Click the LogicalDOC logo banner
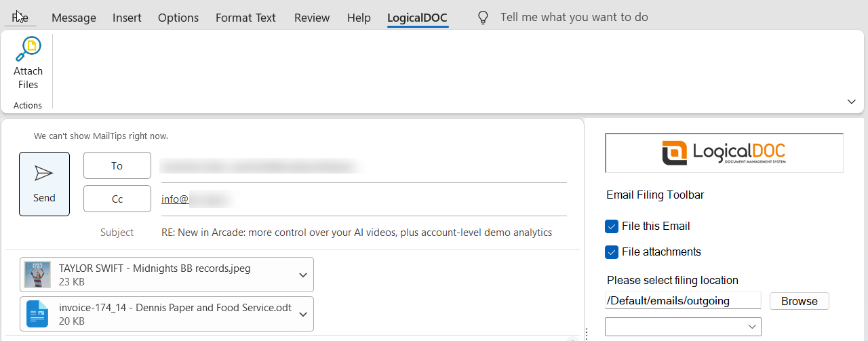 click(724, 153)
